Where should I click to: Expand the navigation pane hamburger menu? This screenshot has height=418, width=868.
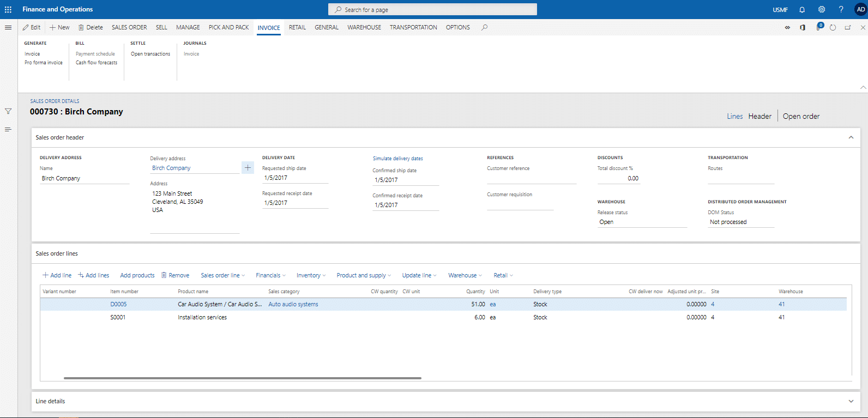8,27
